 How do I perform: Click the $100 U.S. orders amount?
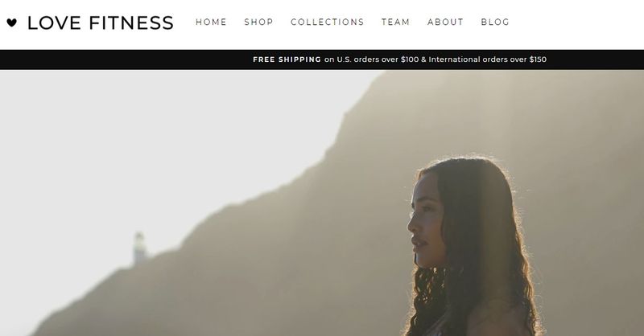point(410,59)
